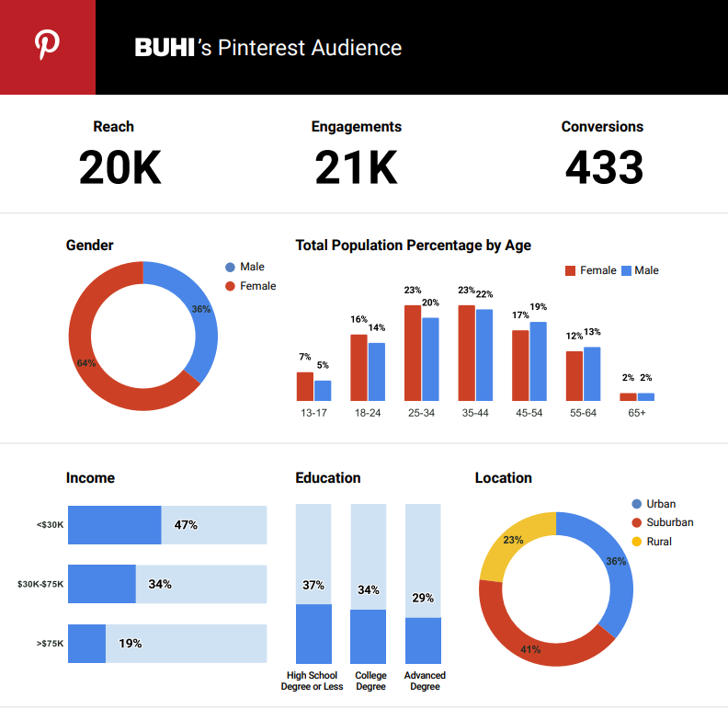Viewport: 728px width, 709px height.
Task: Click the Income section heading
Action: 90,477
